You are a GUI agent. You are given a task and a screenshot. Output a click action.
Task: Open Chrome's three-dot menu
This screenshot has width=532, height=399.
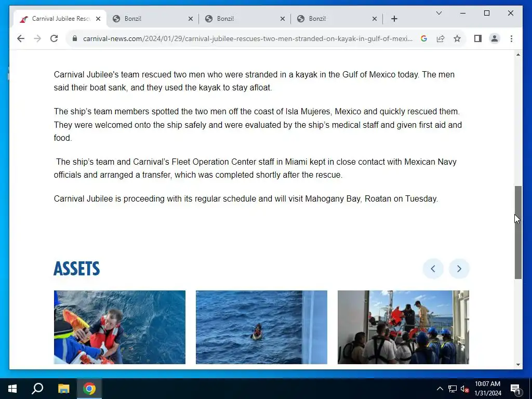[511, 38]
